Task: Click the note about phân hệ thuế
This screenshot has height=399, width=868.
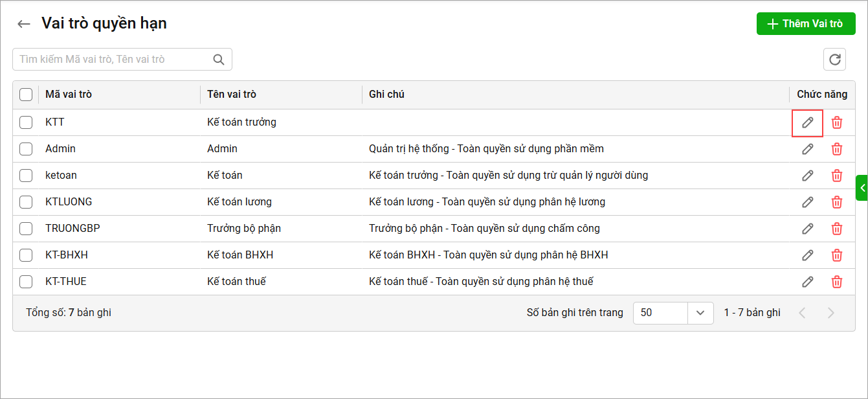Action: tap(481, 282)
